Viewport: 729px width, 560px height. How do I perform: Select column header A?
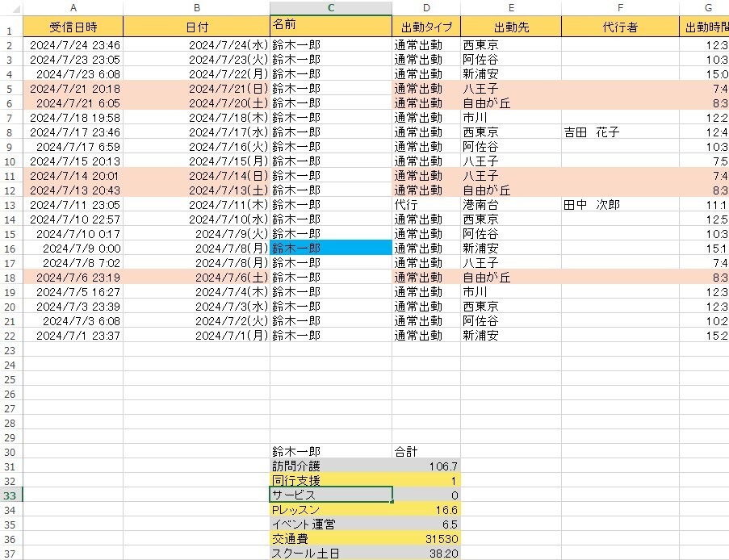[x=73, y=7]
